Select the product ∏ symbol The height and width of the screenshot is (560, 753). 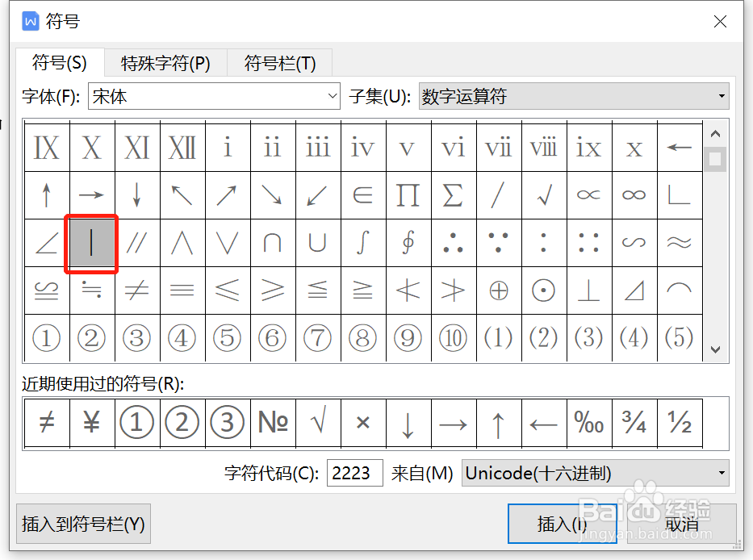[x=408, y=194]
